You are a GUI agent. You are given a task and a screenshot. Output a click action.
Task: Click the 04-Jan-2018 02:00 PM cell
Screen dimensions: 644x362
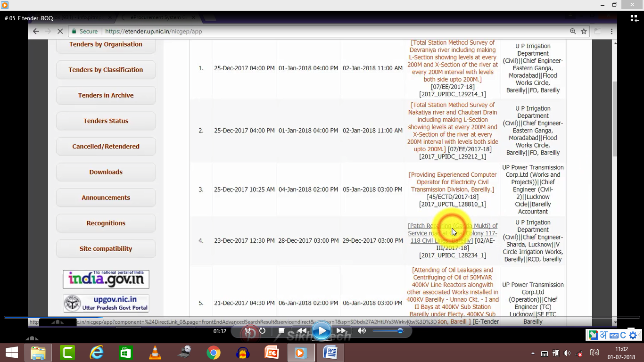(308, 189)
